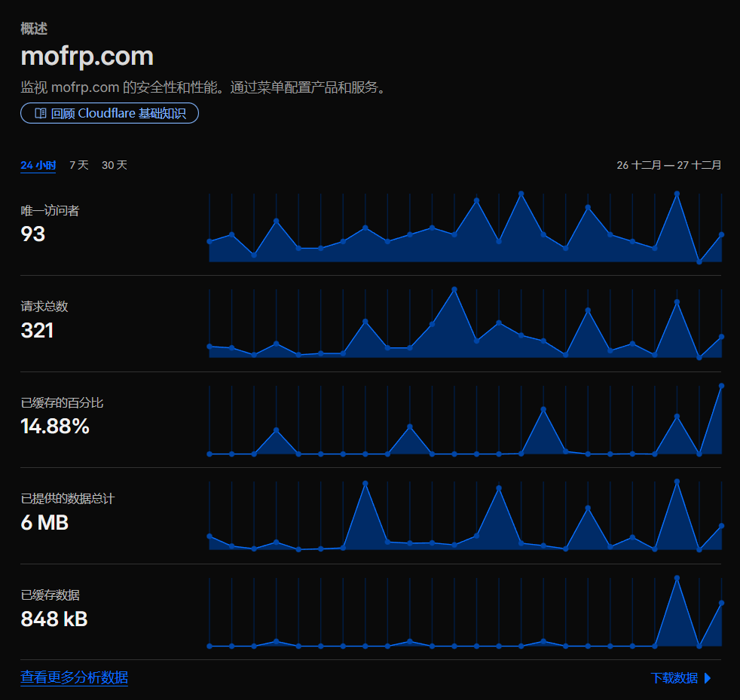Switch to the 30 天 tab
Image resolution: width=740 pixels, height=700 pixels.
click(115, 165)
